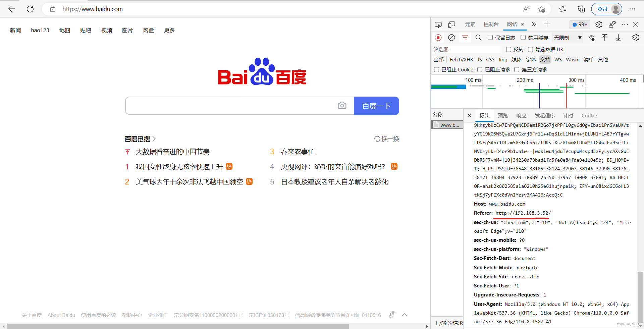Image resolution: width=644 pixels, height=329 pixels.
Task: Click the headers pane vertical scrollbar
Action: tap(640, 297)
